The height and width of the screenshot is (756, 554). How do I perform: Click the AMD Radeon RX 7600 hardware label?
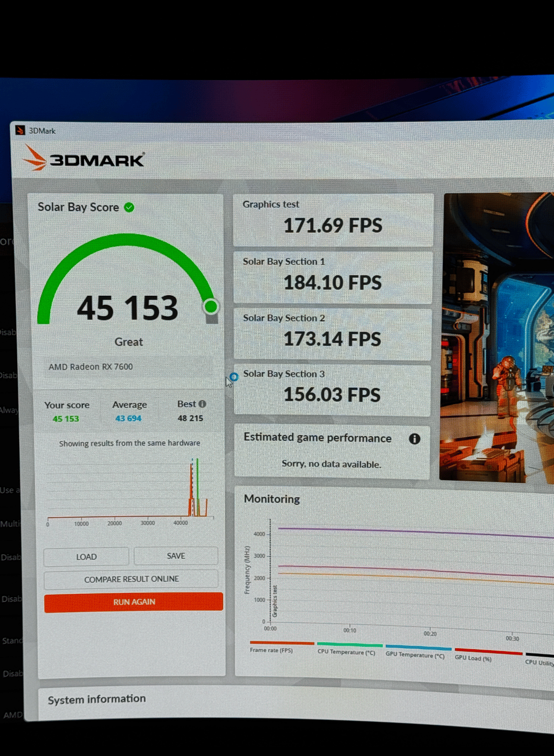tap(91, 367)
